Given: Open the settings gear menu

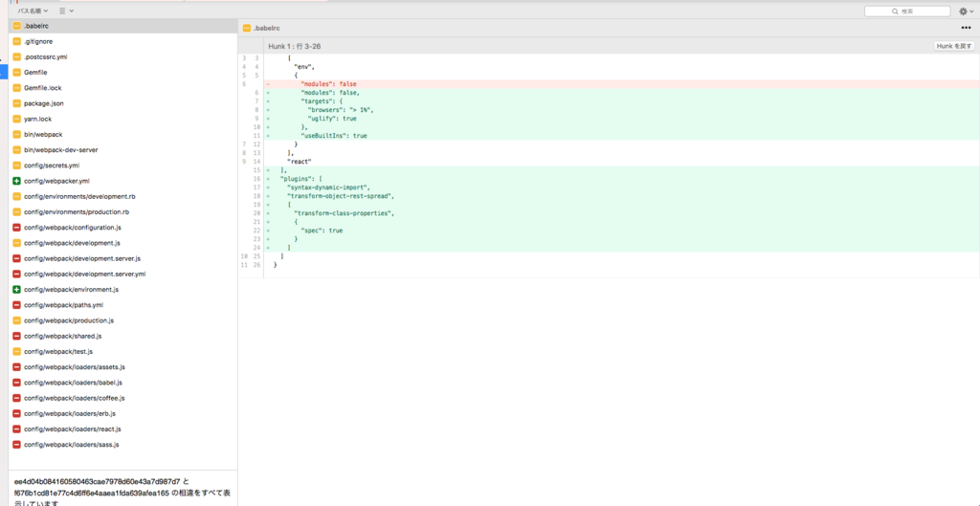Looking at the screenshot, I should point(966,11).
